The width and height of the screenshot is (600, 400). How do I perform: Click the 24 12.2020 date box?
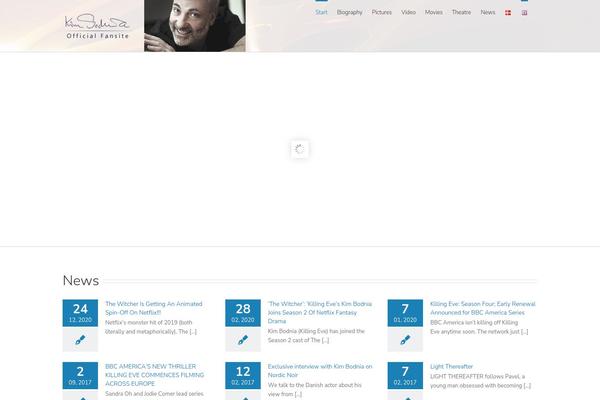[x=80, y=313]
